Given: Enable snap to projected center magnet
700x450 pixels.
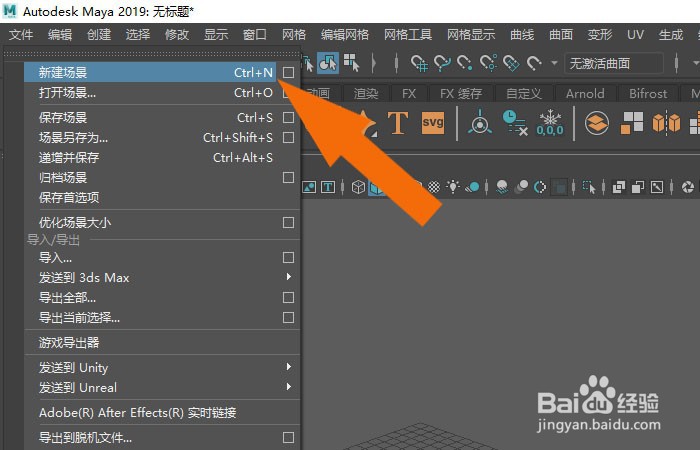Looking at the screenshot, I should (488, 63).
